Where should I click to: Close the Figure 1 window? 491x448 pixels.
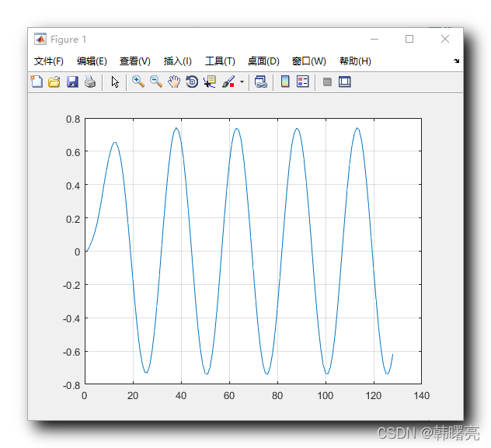445,39
